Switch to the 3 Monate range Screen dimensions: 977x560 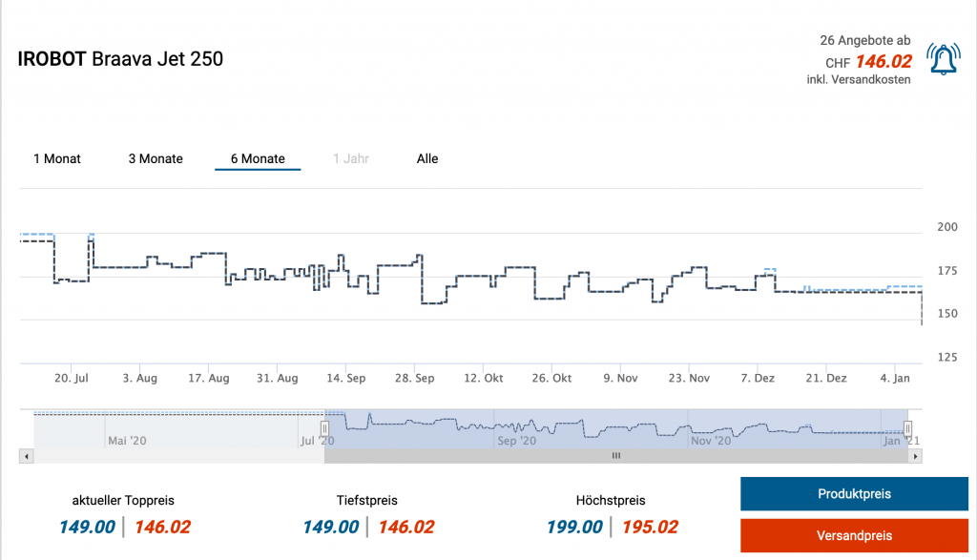coord(156,158)
